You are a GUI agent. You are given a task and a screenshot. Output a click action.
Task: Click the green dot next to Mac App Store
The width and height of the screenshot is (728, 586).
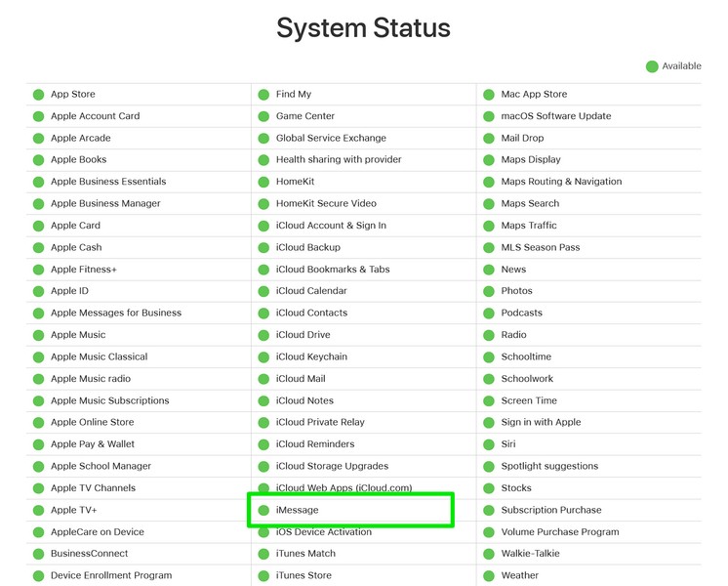click(489, 95)
